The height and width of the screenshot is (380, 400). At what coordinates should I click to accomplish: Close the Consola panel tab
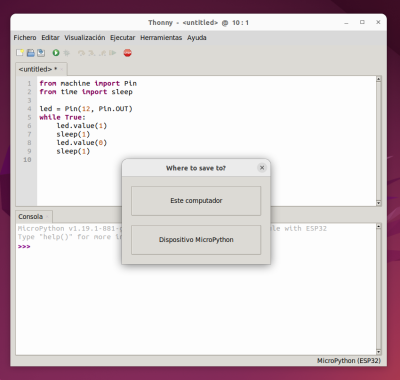pyautogui.click(x=47, y=217)
